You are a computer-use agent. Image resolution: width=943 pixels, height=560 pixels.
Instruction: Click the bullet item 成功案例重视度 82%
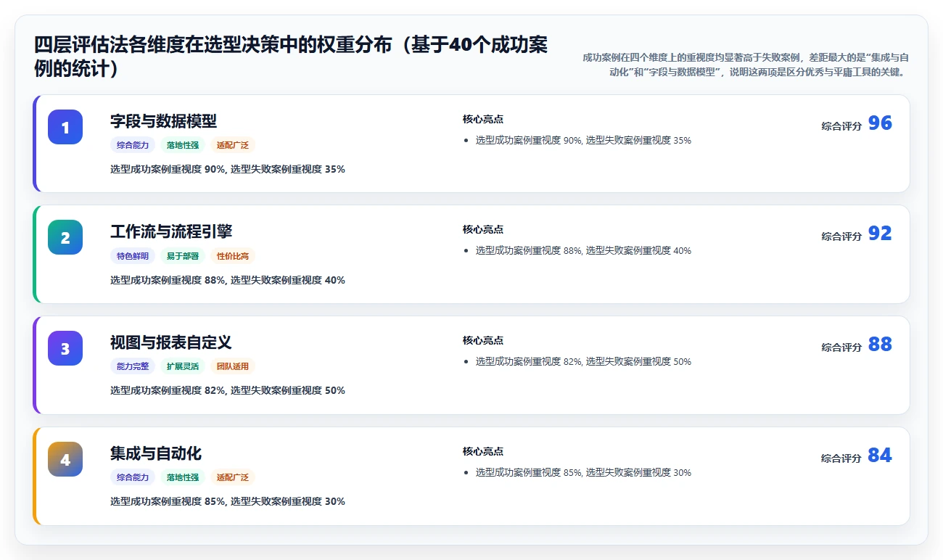pyautogui.click(x=583, y=362)
